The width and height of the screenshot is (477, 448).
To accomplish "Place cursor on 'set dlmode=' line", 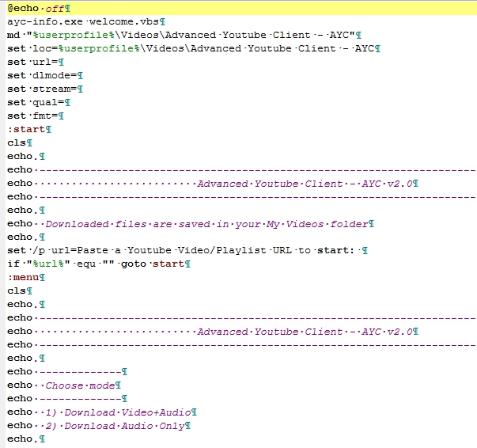I will click(45, 75).
